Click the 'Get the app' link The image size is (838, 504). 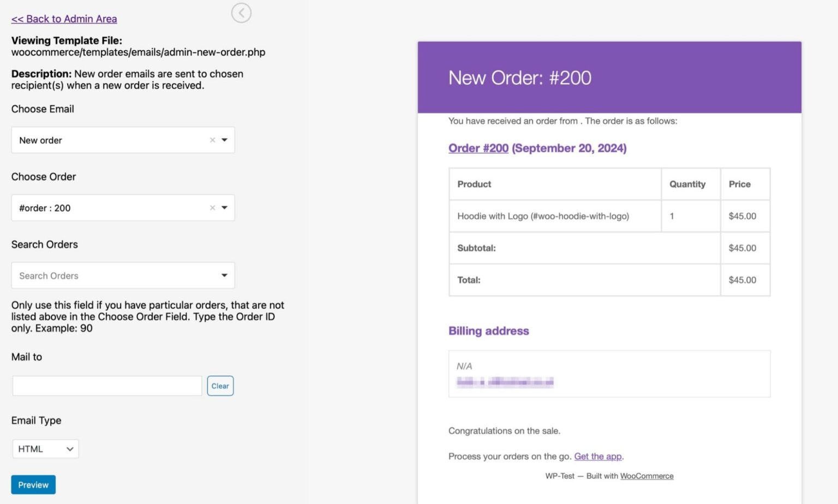(x=597, y=456)
